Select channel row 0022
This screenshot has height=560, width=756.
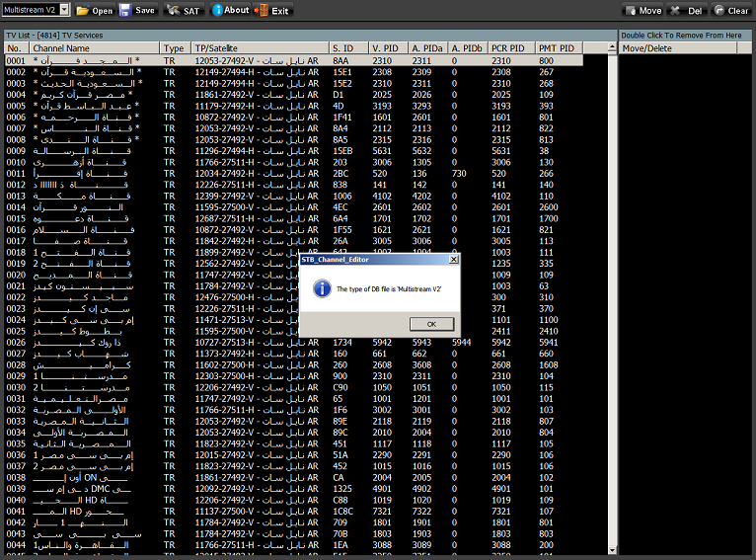tap(294, 297)
